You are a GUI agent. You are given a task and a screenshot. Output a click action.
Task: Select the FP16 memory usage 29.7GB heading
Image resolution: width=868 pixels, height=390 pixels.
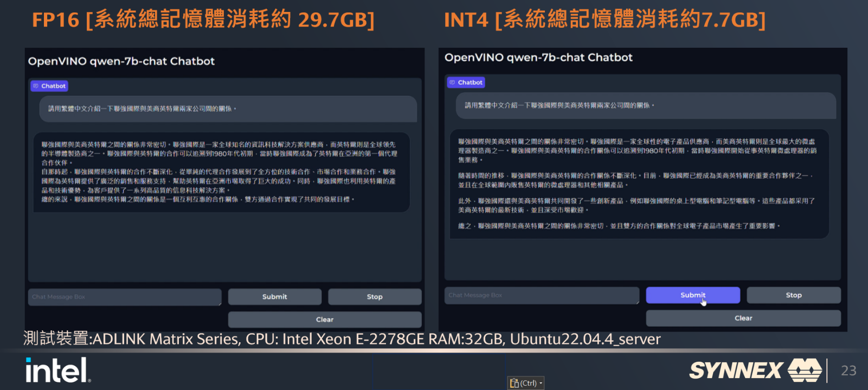click(x=203, y=20)
